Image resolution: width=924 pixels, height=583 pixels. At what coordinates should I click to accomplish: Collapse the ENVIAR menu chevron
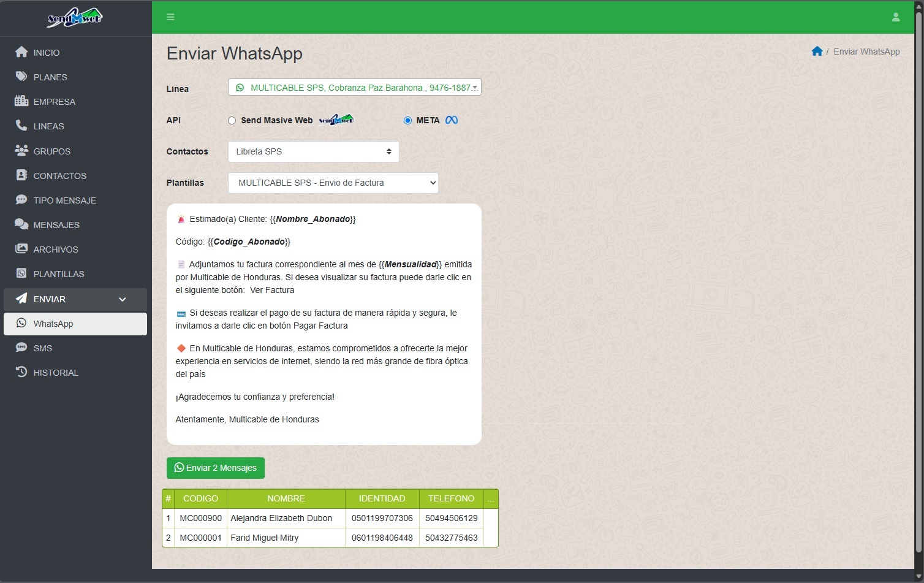(123, 299)
